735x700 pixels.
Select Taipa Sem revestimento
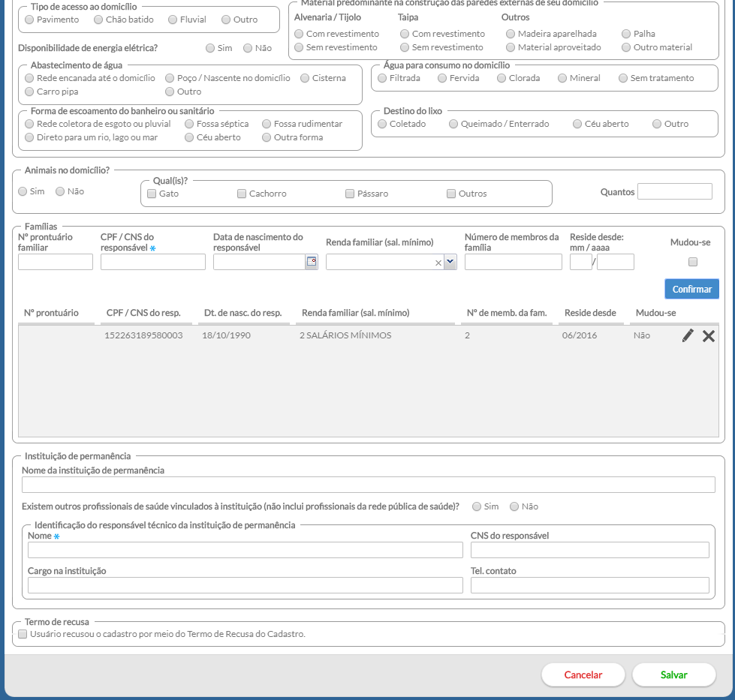click(405, 47)
